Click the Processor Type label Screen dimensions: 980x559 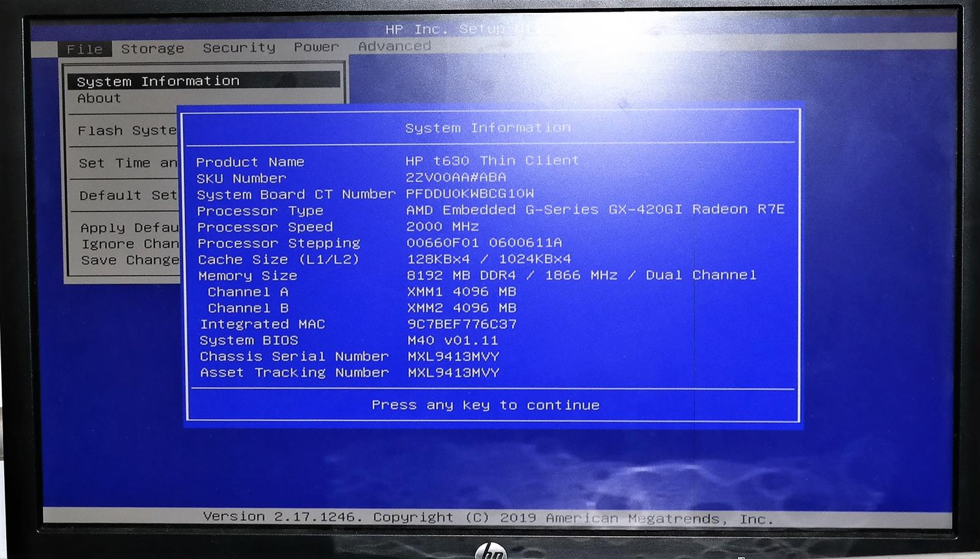(x=260, y=211)
